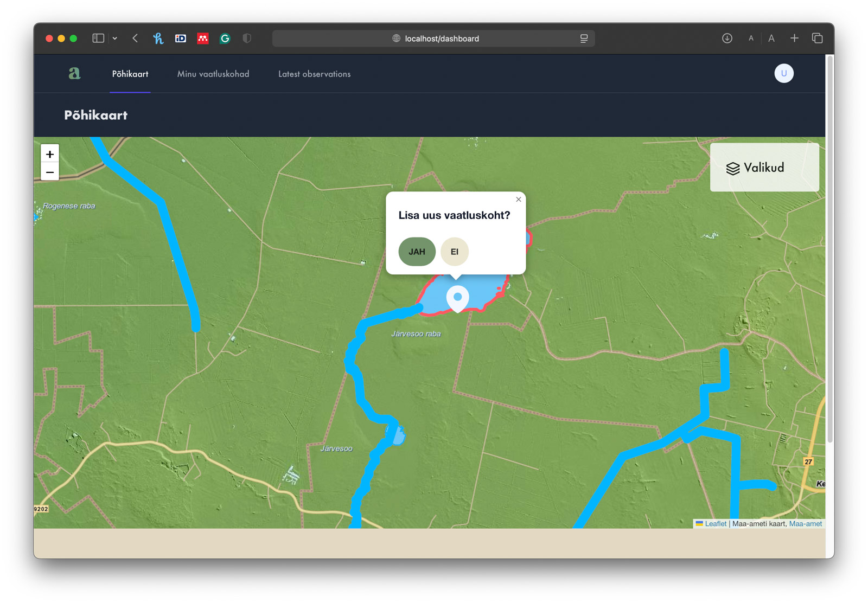
Task: Decline with the EI button
Action: click(x=455, y=252)
